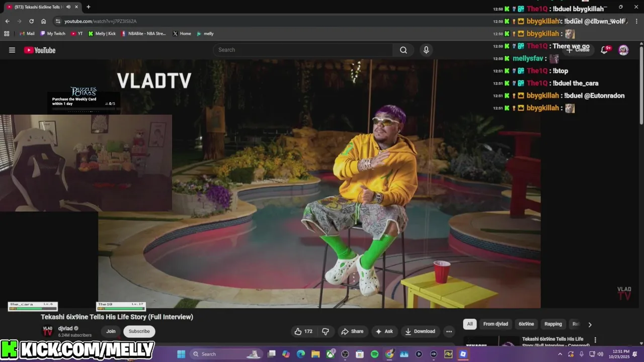Image resolution: width=644 pixels, height=362 pixels.
Task: Open Copilot from the taskbar
Action: pyautogui.click(x=286, y=354)
